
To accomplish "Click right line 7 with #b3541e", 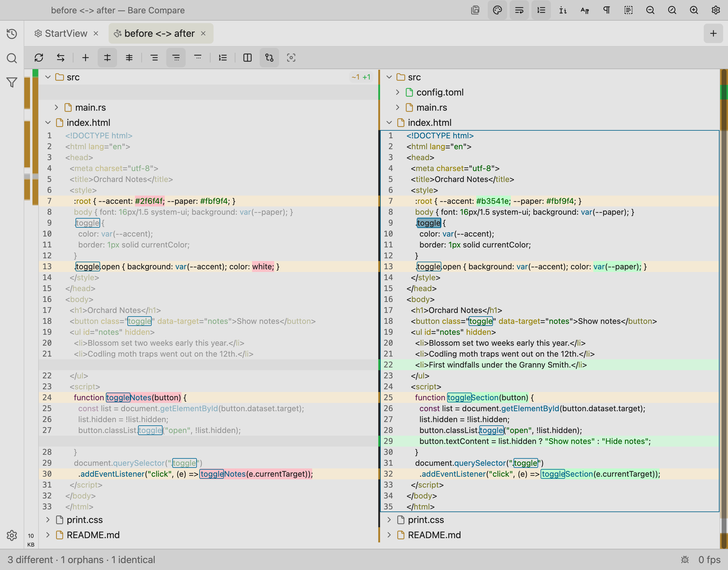I will click(x=549, y=201).
